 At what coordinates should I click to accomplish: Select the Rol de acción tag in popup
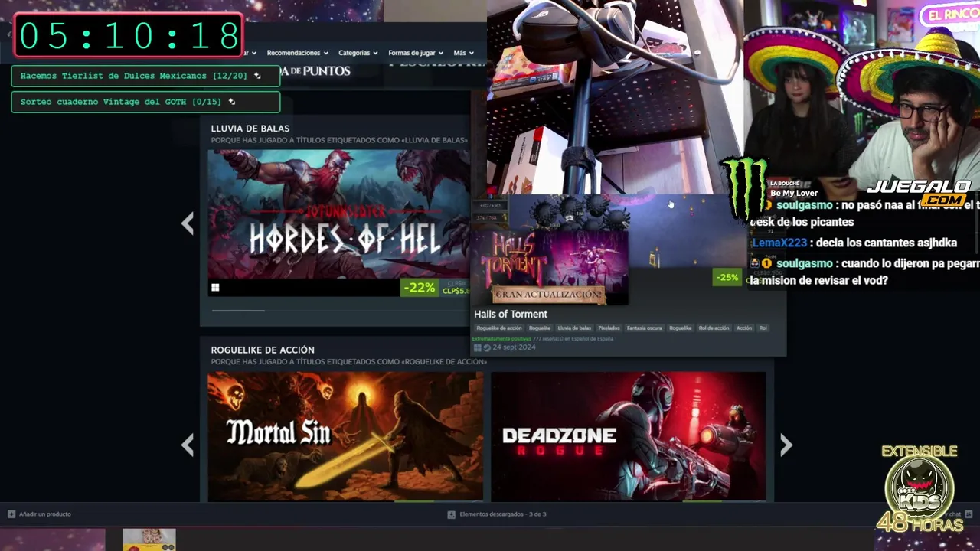714,328
